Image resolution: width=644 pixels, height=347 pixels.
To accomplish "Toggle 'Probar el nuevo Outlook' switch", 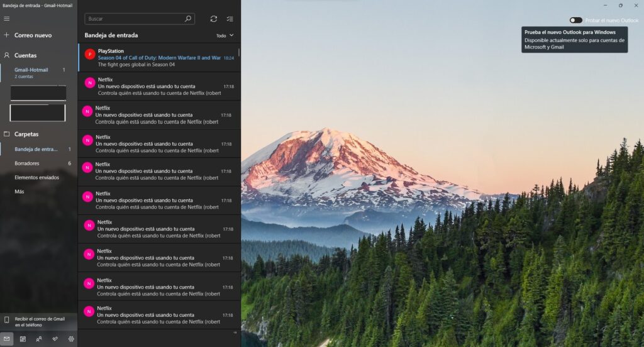I will click(x=575, y=20).
